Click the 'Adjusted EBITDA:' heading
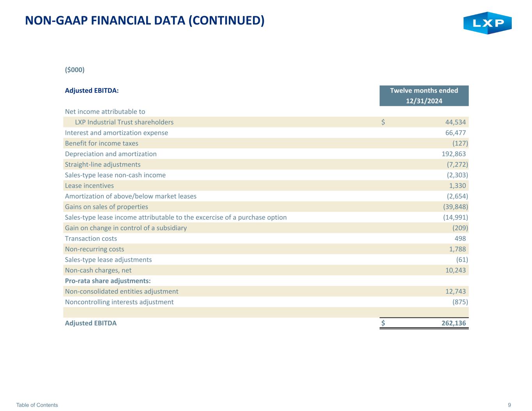This screenshot has width=532, height=411. point(92,90)
